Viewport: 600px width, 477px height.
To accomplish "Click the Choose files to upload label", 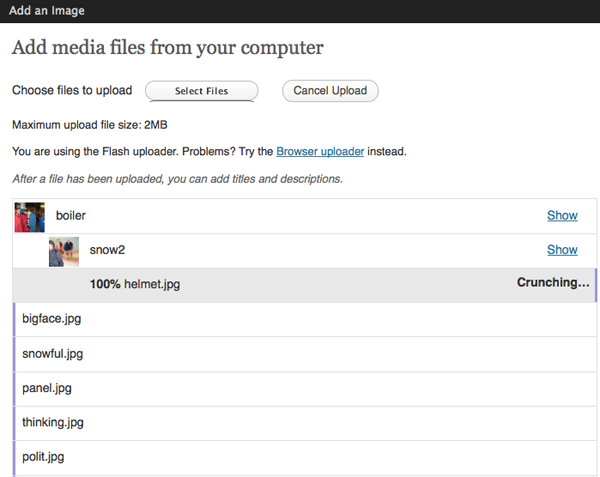I will coord(72,91).
